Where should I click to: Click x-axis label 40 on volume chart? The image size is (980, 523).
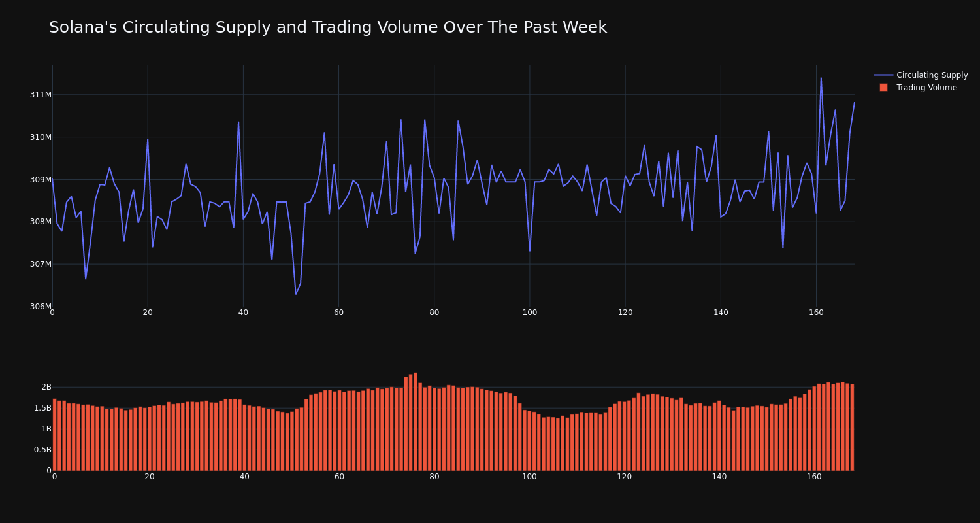(x=244, y=477)
